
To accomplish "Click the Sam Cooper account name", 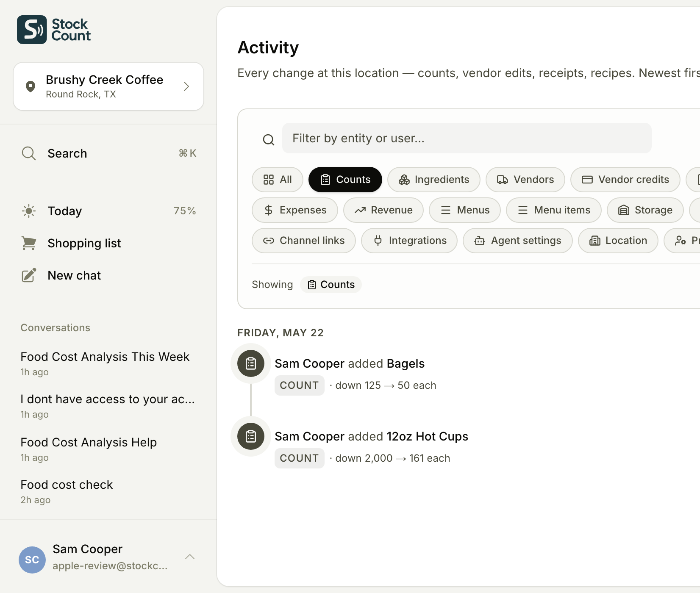I will click(87, 549).
